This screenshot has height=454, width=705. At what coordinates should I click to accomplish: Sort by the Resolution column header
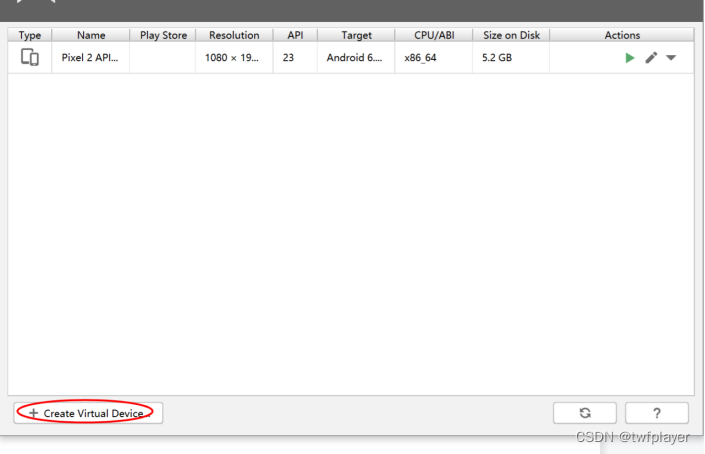pos(234,35)
